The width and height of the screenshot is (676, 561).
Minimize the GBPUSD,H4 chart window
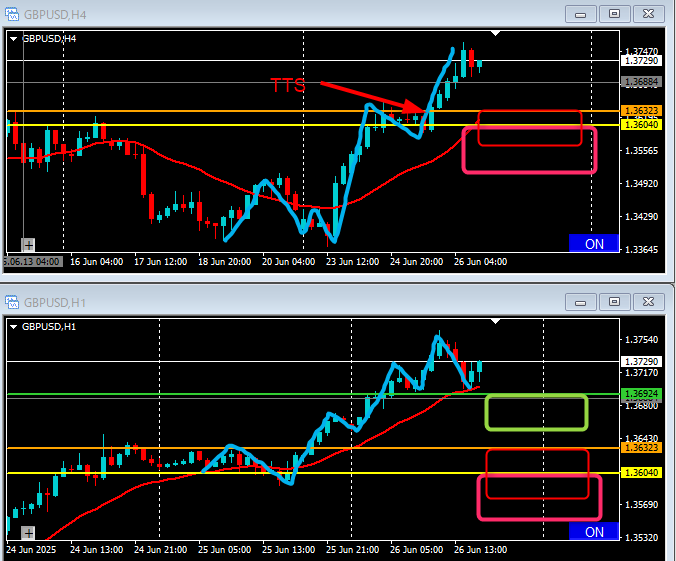581,14
